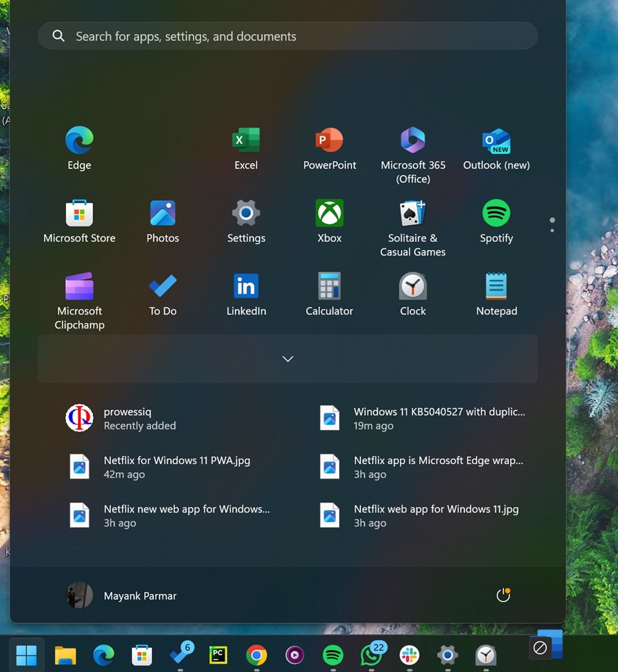Open the power options menu

pos(503,595)
